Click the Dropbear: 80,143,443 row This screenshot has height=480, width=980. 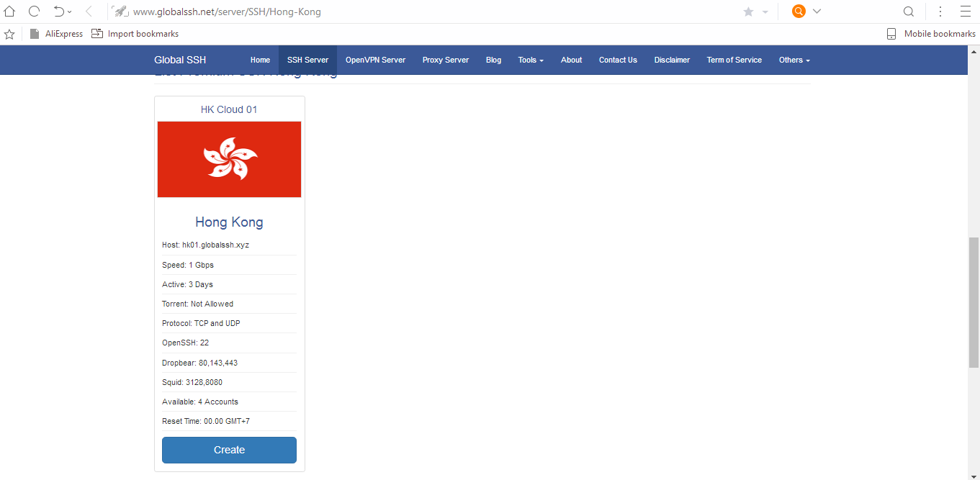[229, 363]
